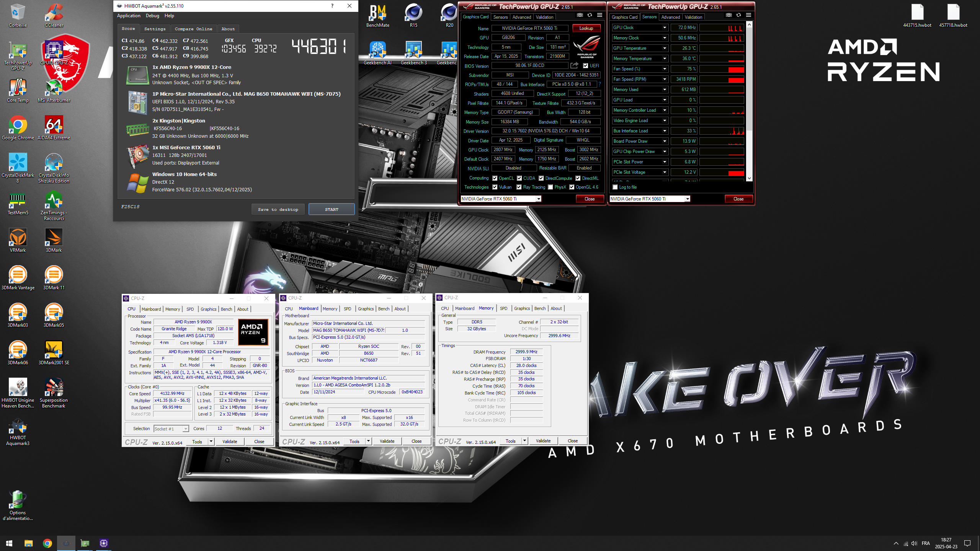980x551 pixels.
Task: Open the Corbeille recycle bin icon
Action: point(18,16)
